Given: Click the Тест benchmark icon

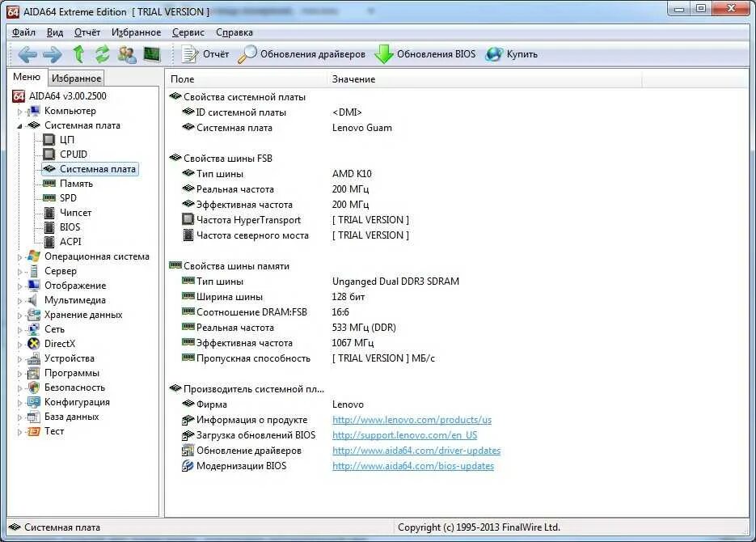Looking at the screenshot, I should point(34,431).
